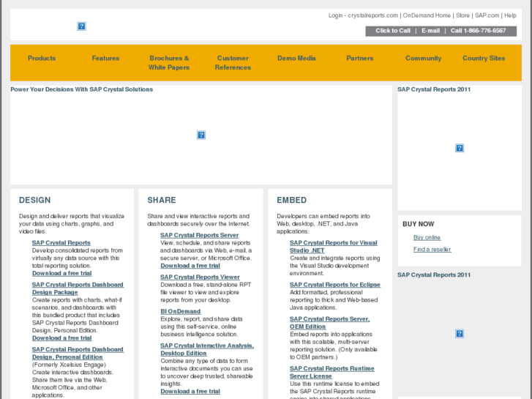Click the DESIGN section heading
Screen dimensions: 532x399
coord(35,200)
